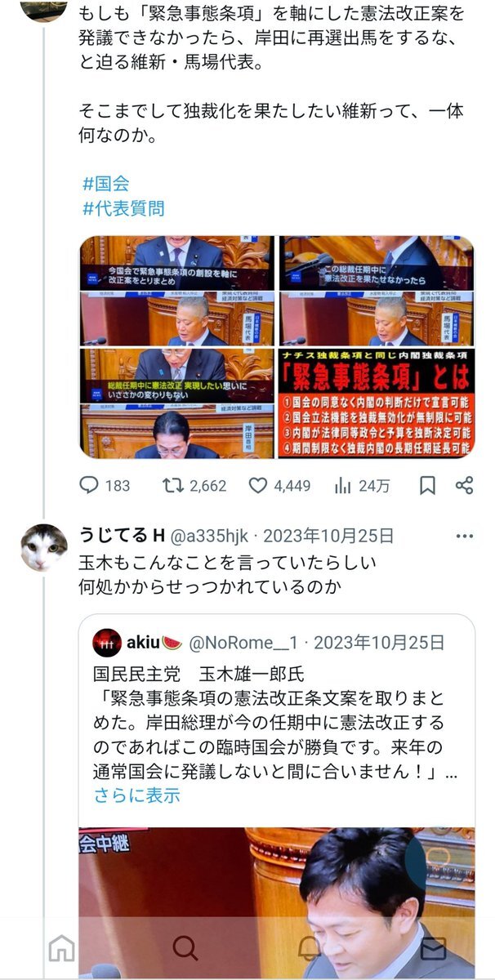
Task: Open top-left image captioned 今国会で緊急事態条項
Action: coord(177,263)
